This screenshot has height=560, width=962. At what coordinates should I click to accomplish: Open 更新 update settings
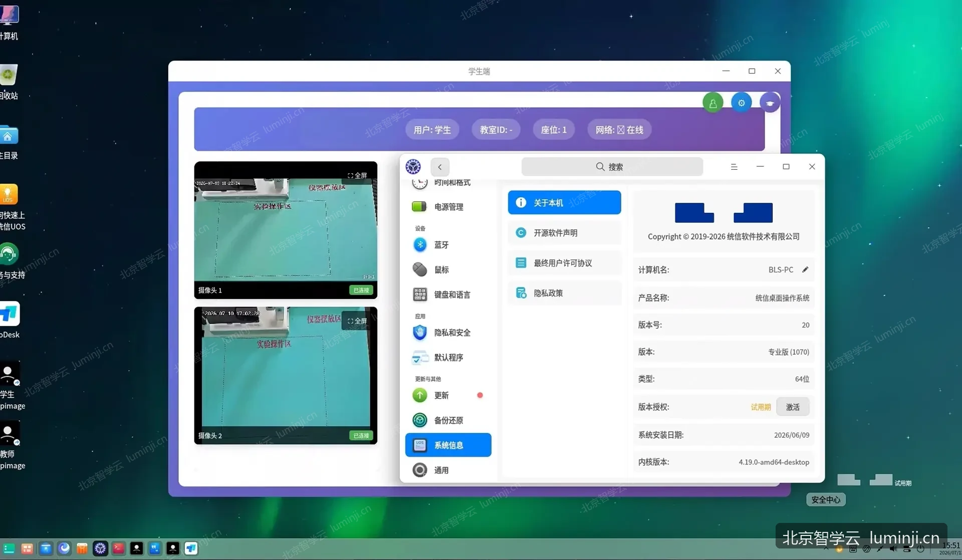coord(448,395)
